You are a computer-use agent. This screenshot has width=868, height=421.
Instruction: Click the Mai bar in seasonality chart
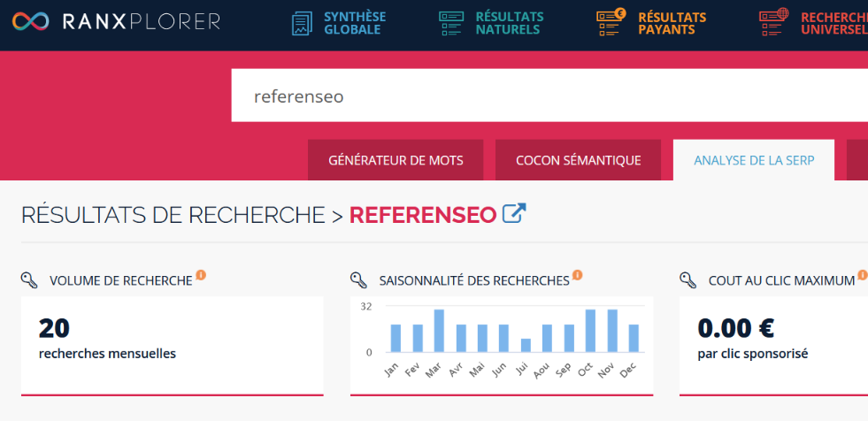pos(482,338)
